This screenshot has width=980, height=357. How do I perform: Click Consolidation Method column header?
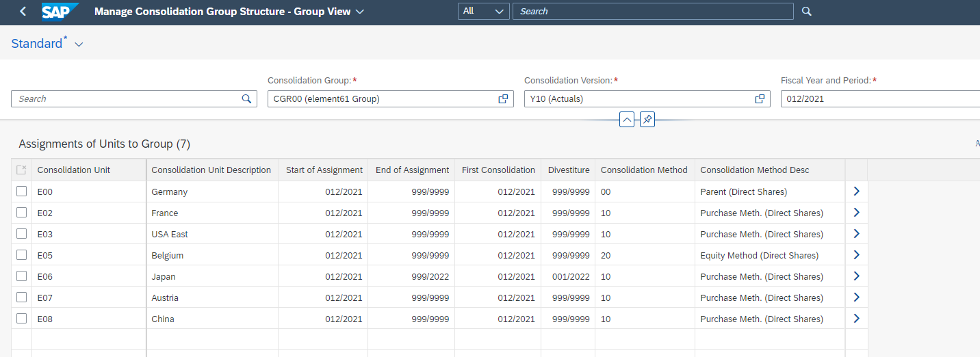[643, 170]
